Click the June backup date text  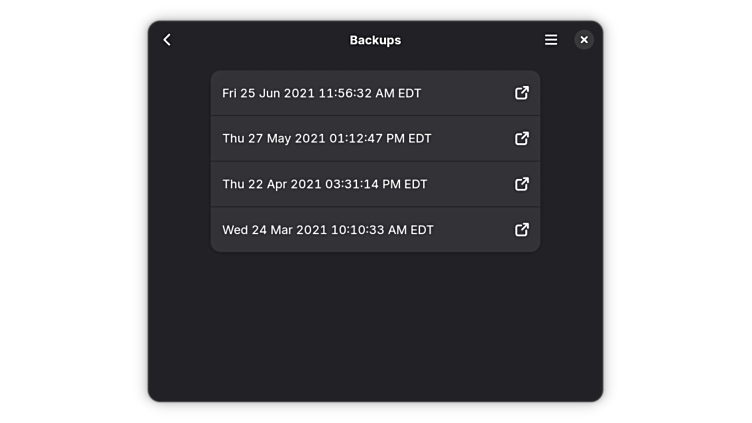(321, 93)
